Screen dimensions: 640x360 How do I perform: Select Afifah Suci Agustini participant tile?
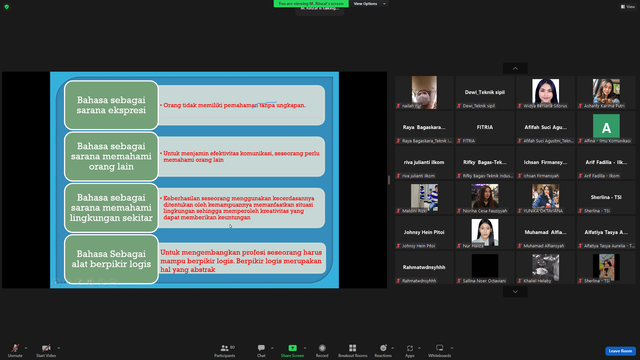545,127
